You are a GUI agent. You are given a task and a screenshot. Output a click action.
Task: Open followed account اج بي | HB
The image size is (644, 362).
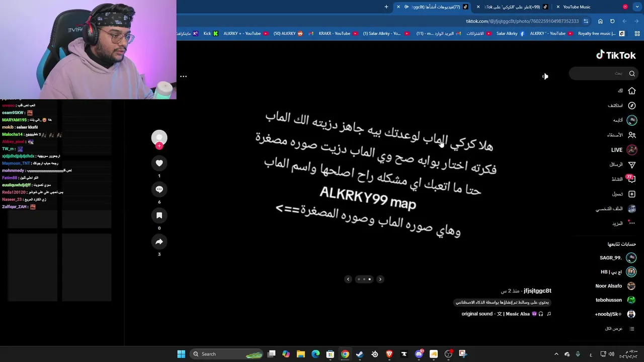point(618,272)
